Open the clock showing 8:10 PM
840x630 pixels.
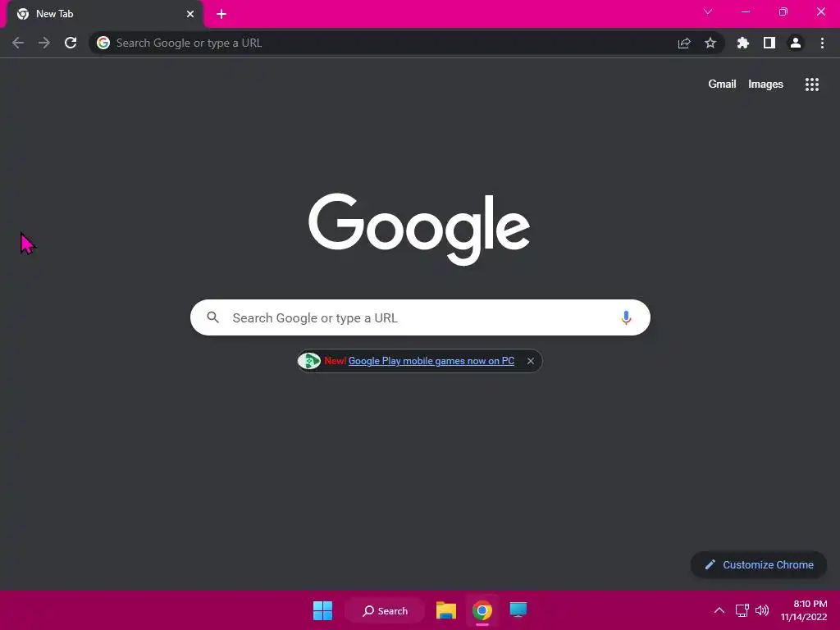(x=804, y=610)
